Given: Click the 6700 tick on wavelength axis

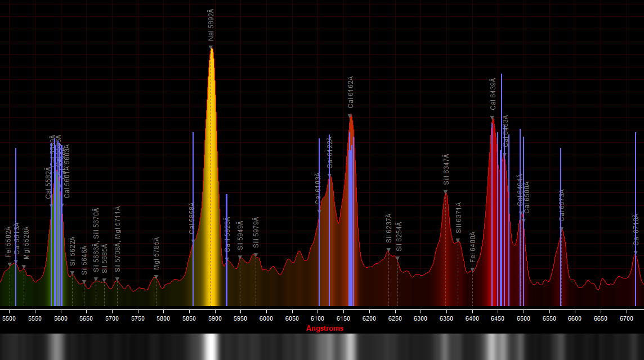Looking at the screenshot, I should tap(626, 318).
